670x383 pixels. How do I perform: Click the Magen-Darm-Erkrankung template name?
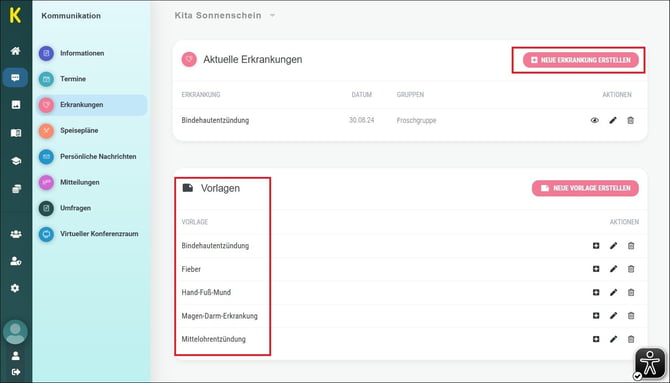(219, 316)
